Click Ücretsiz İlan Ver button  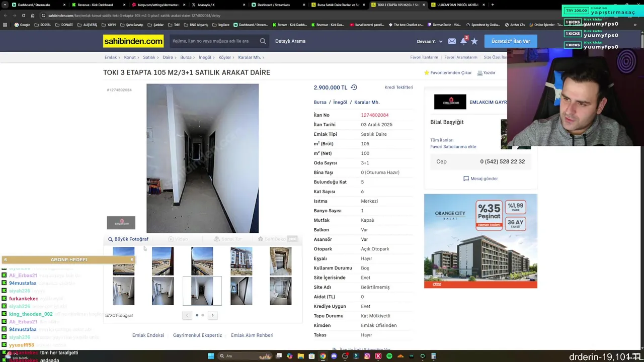(x=511, y=41)
